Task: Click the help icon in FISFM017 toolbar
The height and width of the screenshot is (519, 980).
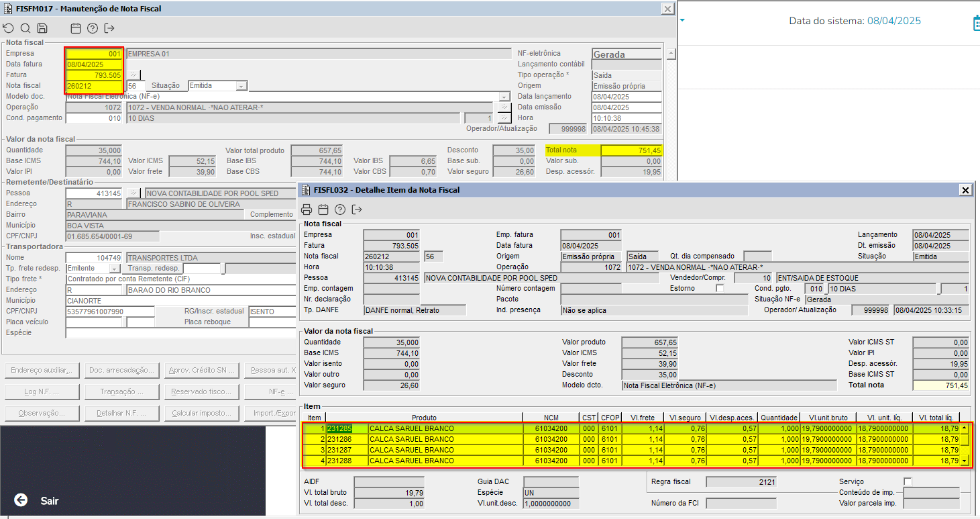Action: [93, 28]
